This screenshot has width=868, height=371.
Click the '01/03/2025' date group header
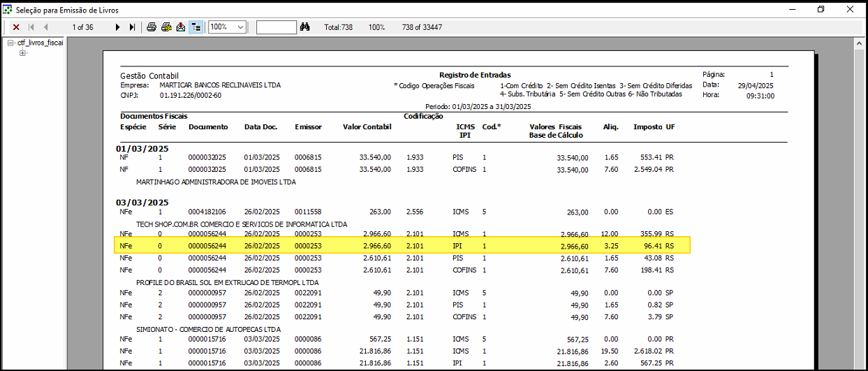pos(142,149)
